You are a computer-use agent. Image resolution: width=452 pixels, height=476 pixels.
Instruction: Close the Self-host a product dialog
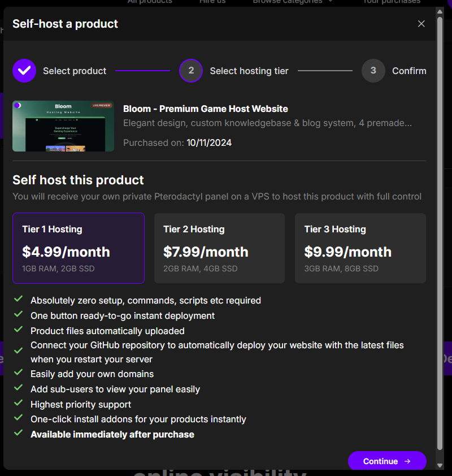point(421,24)
